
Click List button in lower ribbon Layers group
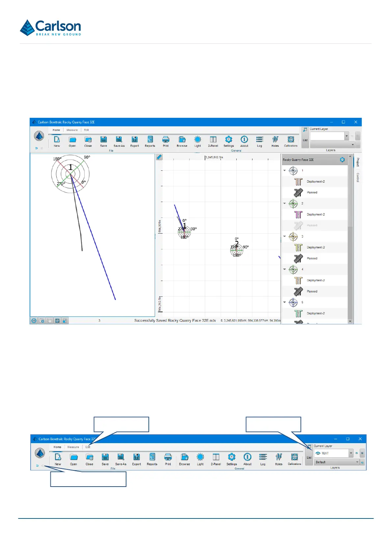pyautogui.click(x=309, y=455)
